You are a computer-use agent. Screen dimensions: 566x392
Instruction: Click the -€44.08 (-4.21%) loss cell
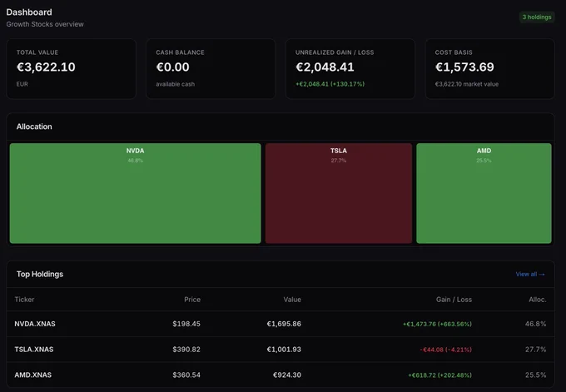click(x=446, y=350)
